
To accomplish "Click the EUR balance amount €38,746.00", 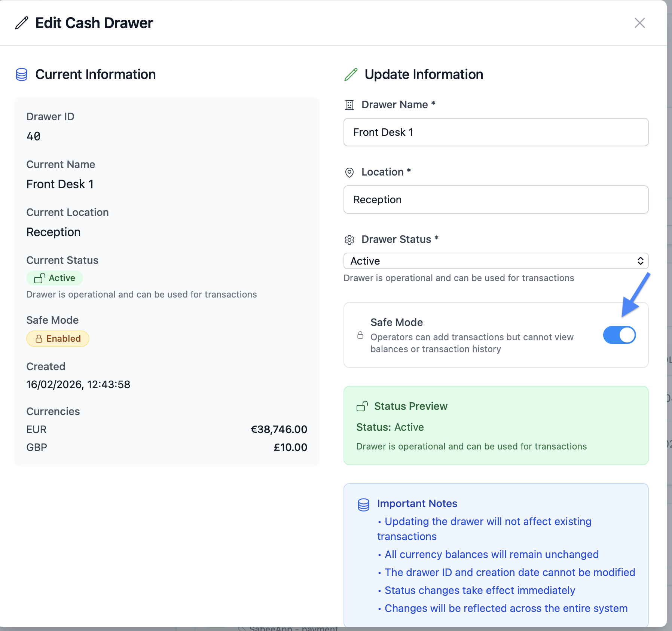I will (x=278, y=429).
